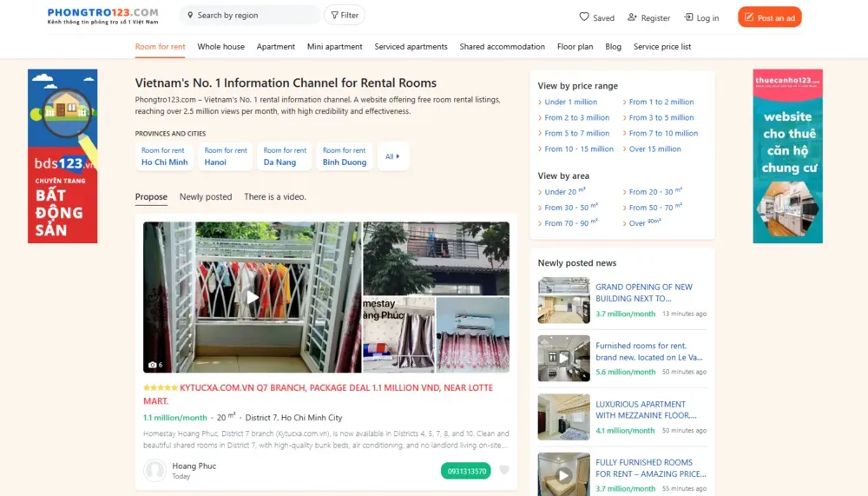Open the Serviced apartments menu item
The height and width of the screenshot is (496, 868).
click(411, 47)
